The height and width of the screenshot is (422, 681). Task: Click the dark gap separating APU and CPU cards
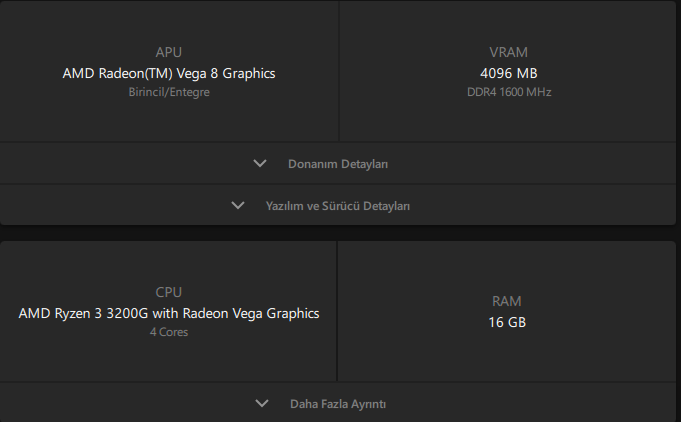point(338,233)
